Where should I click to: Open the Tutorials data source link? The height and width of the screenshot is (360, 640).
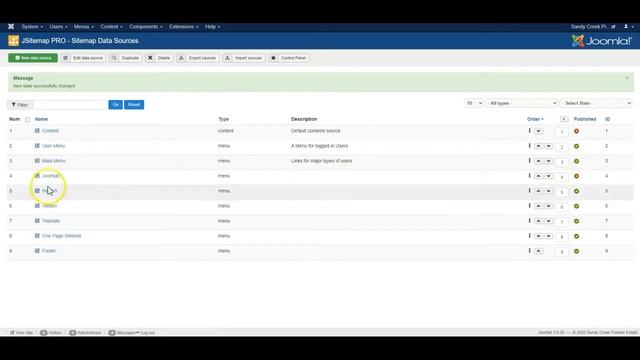[51, 221]
